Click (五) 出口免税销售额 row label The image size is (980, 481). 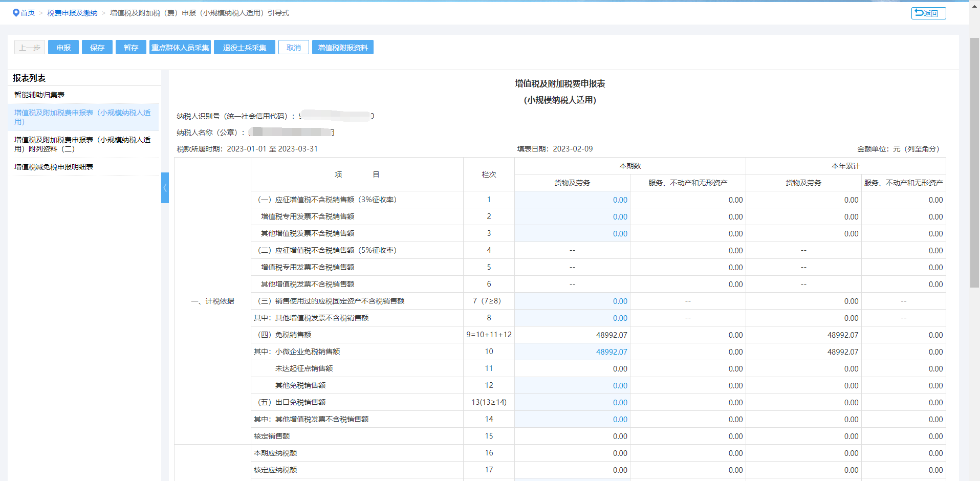(291, 403)
